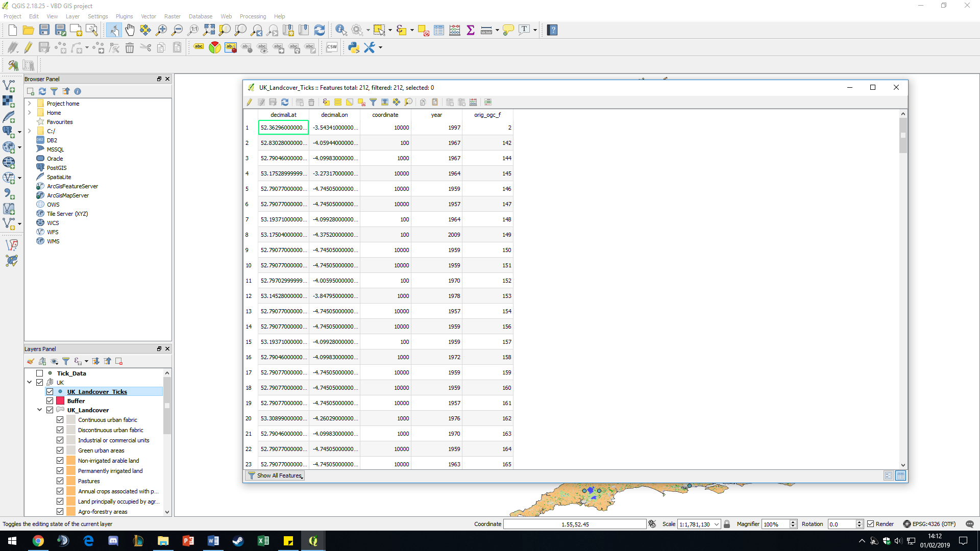Sort table by decimalLat column header
This screenshot has height=551, width=980.
coord(283,115)
